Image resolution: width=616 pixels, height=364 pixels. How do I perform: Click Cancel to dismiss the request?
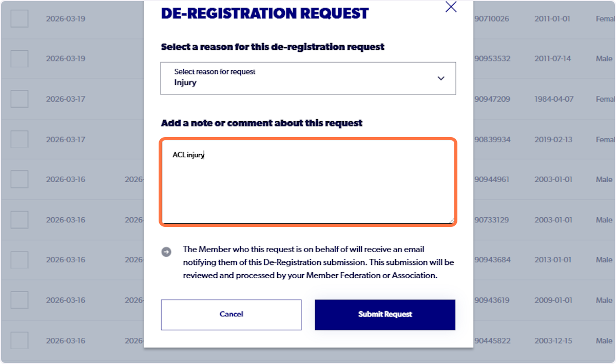coord(231,314)
